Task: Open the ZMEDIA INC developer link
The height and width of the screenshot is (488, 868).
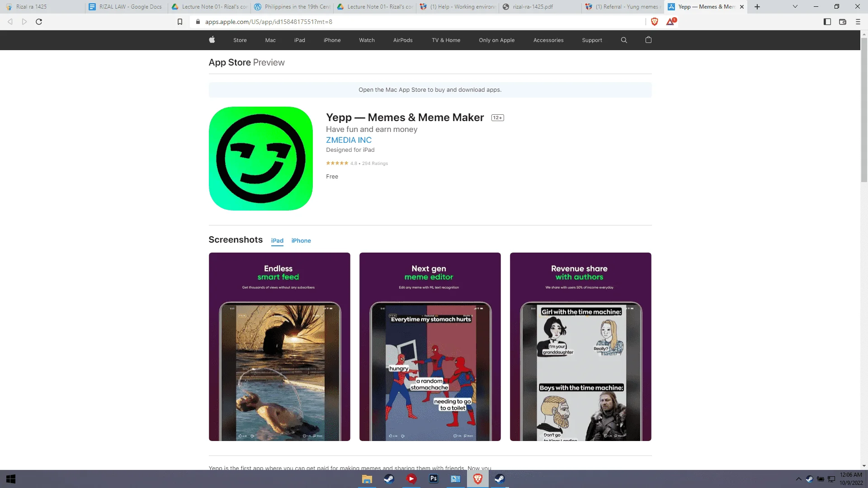Action: pyautogui.click(x=349, y=140)
